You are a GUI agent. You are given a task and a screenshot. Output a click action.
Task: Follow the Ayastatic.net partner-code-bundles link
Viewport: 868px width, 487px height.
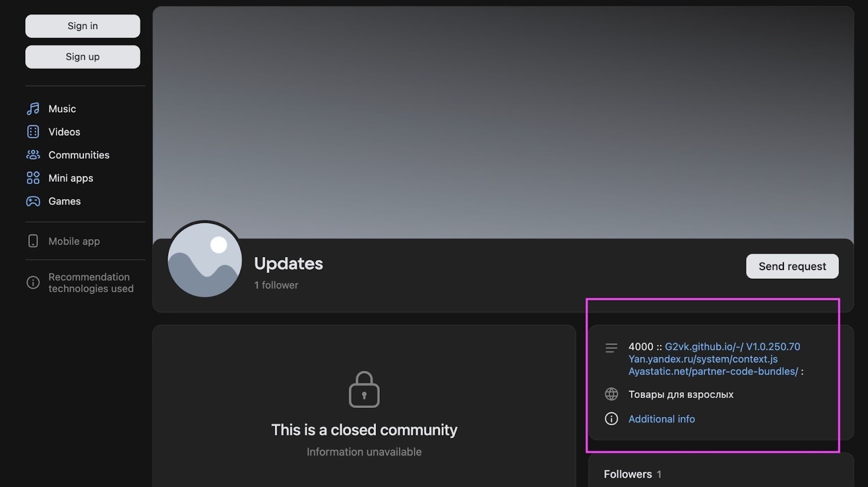[x=713, y=371]
